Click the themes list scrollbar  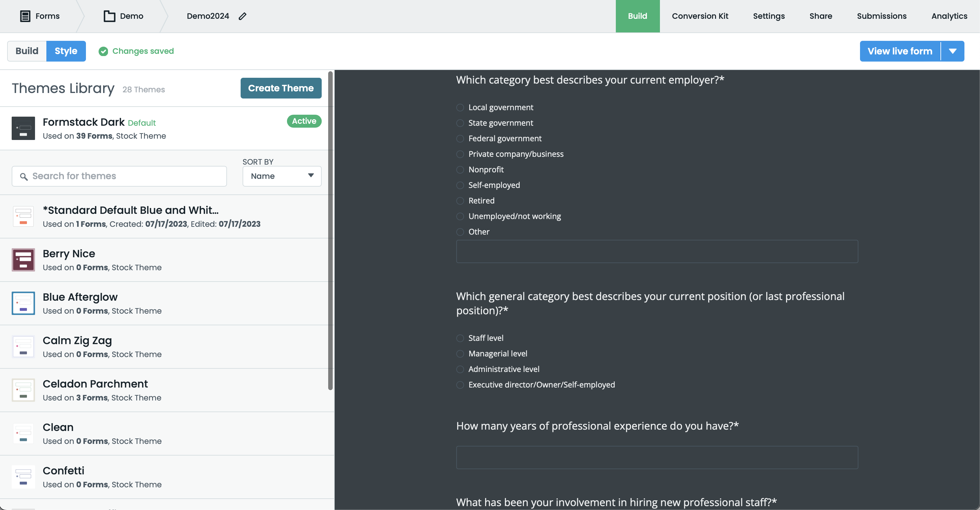click(x=330, y=230)
